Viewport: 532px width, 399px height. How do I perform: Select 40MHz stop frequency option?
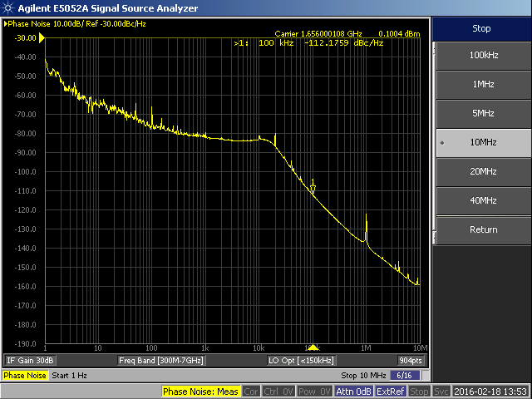[x=482, y=200]
